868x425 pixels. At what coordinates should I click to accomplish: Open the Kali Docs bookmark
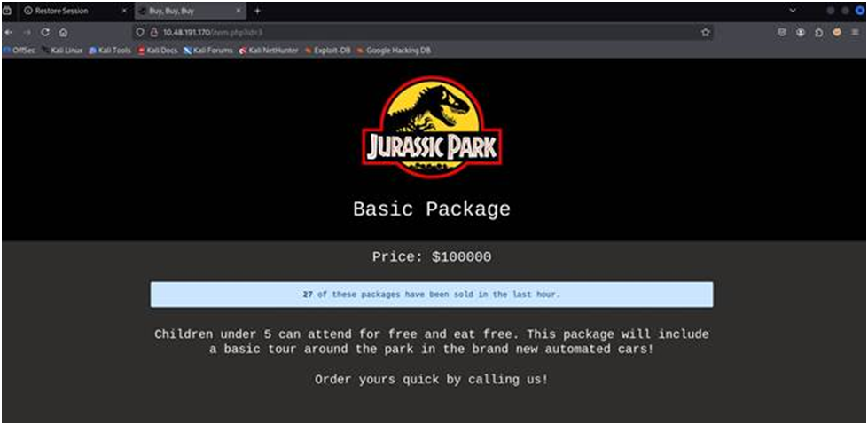click(158, 51)
